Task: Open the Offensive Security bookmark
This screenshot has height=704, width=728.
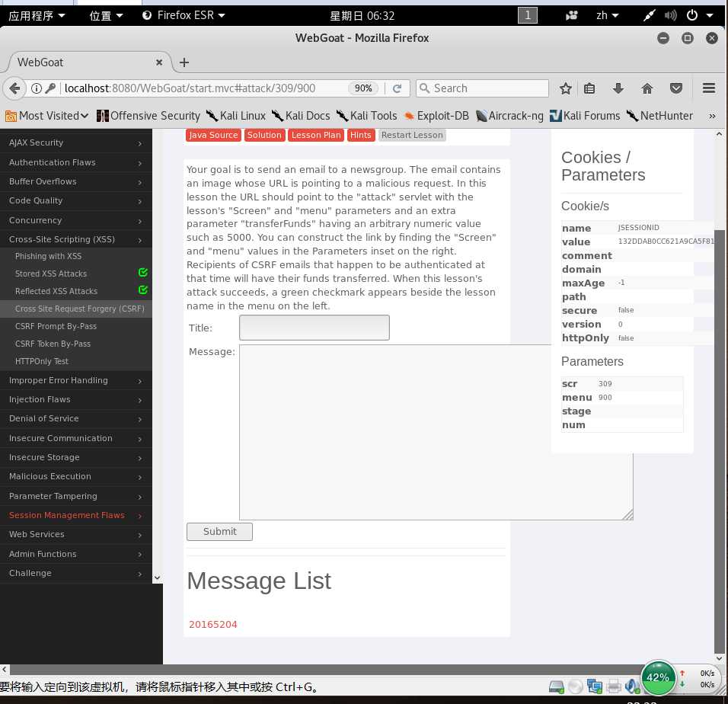Action: click(x=148, y=116)
